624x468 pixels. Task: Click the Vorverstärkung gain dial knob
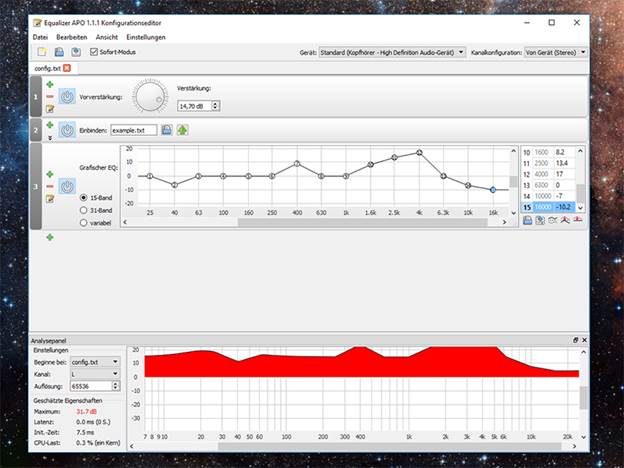152,96
